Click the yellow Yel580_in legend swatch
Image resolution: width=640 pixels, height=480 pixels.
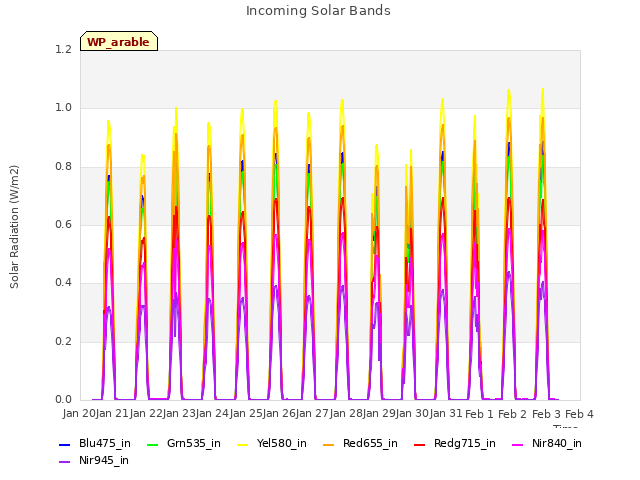(x=242, y=444)
